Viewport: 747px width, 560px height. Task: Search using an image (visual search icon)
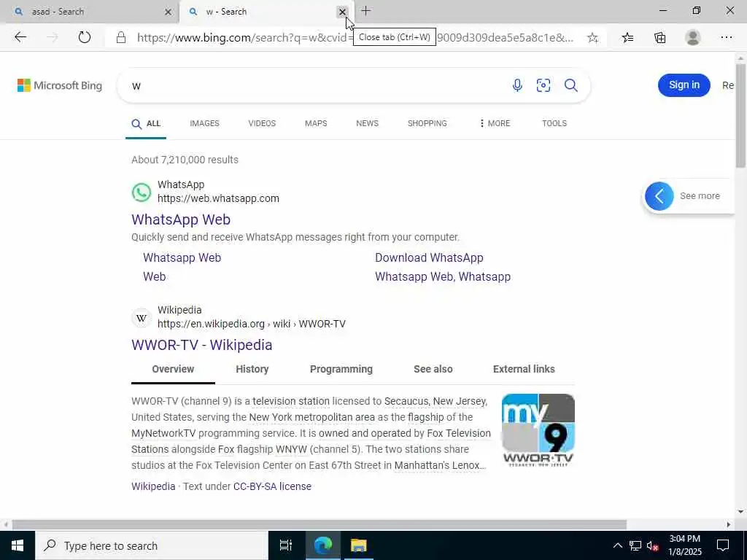543,85
